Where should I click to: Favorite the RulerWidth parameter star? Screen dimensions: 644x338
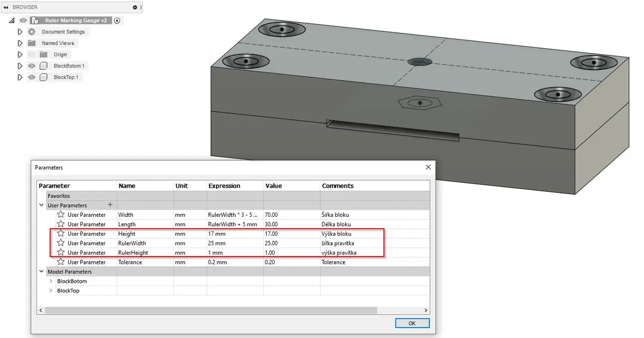pyautogui.click(x=61, y=243)
